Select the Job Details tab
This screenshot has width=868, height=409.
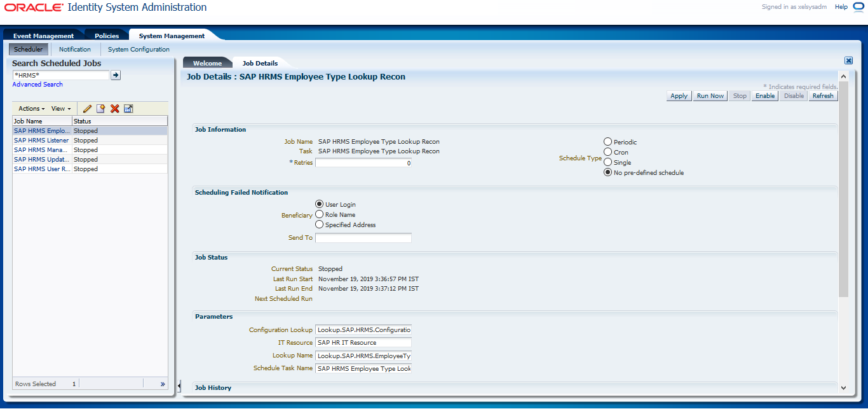coord(260,63)
